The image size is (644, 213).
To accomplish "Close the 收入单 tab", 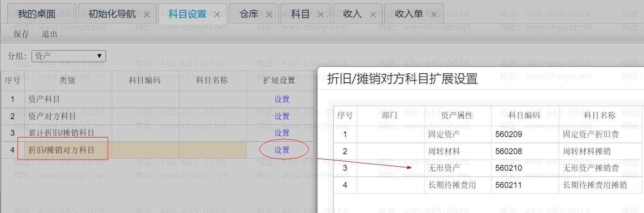I will [434, 14].
